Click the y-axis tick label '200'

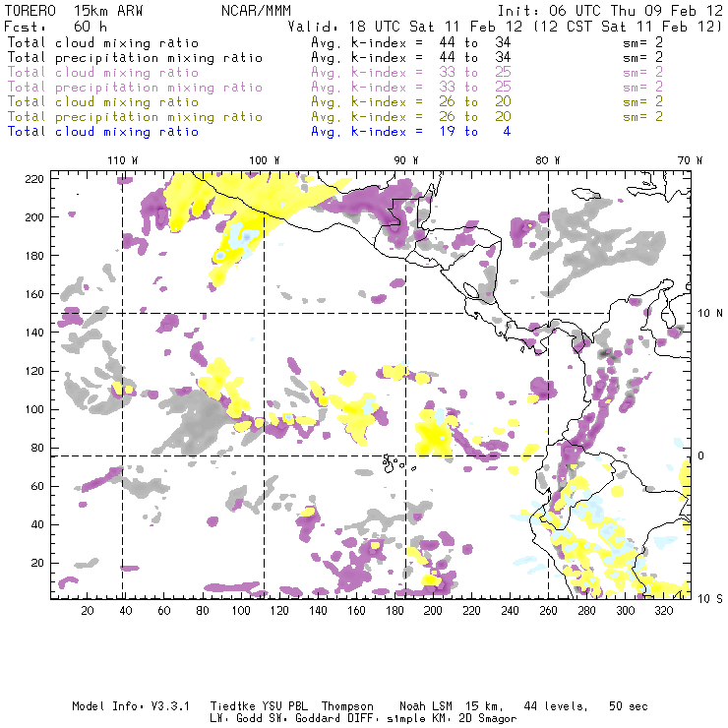tap(34, 217)
